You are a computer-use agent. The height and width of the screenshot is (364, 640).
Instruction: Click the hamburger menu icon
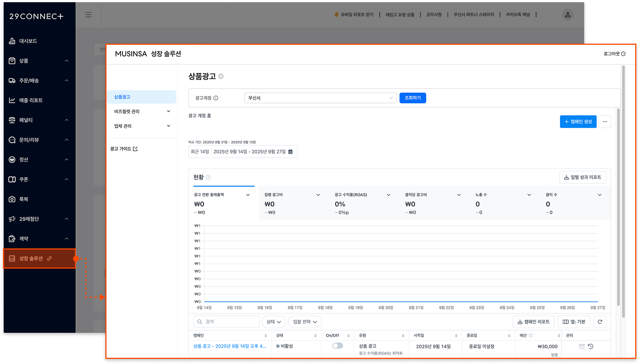pos(88,15)
